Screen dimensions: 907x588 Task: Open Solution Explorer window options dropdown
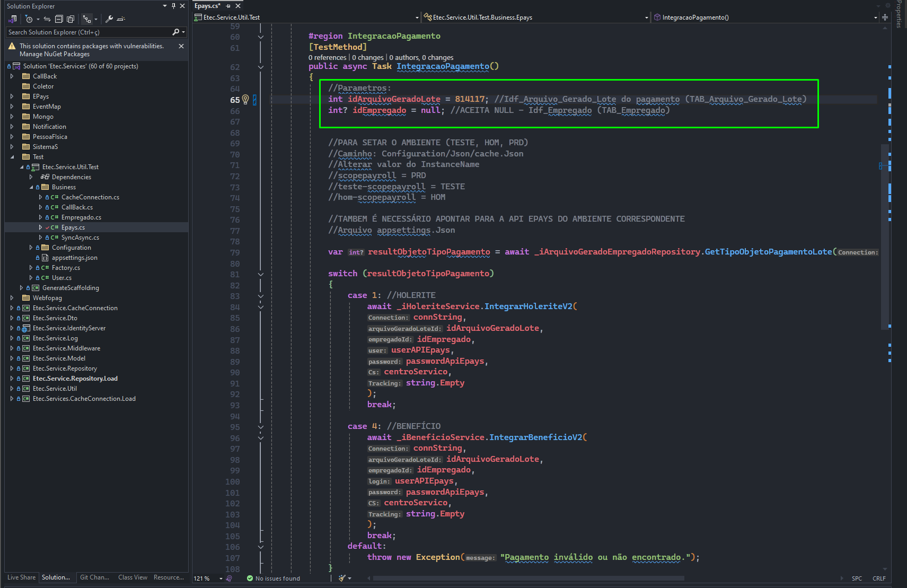coord(165,6)
